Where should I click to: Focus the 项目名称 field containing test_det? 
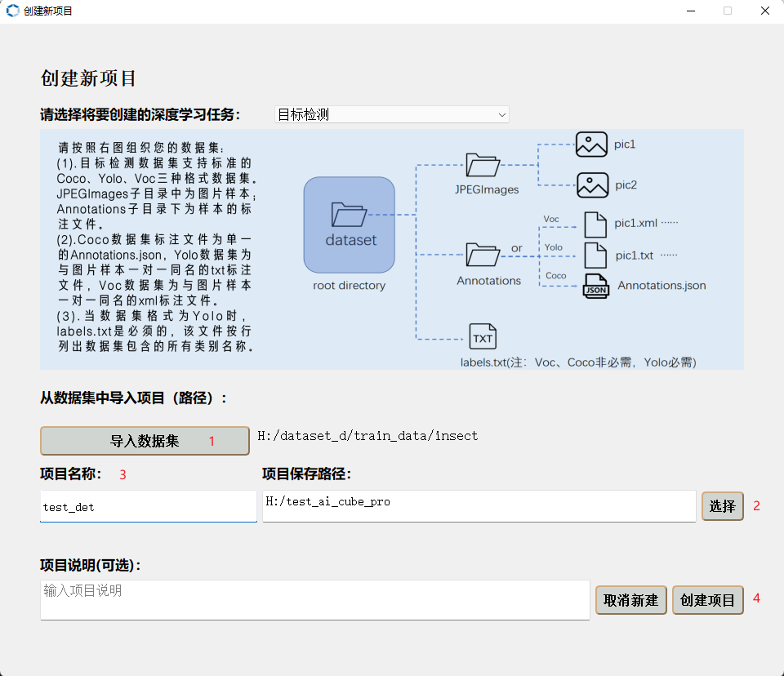point(149,506)
